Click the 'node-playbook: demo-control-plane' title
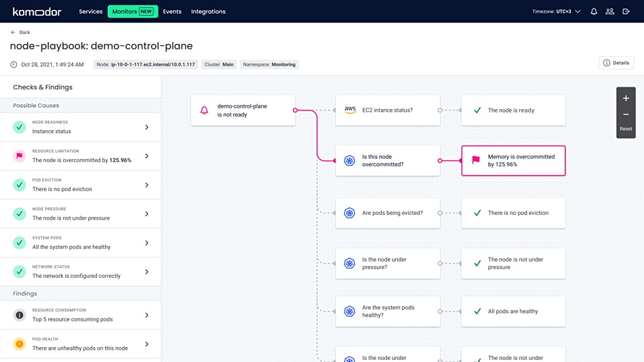644x362 pixels. tap(101, 45)
